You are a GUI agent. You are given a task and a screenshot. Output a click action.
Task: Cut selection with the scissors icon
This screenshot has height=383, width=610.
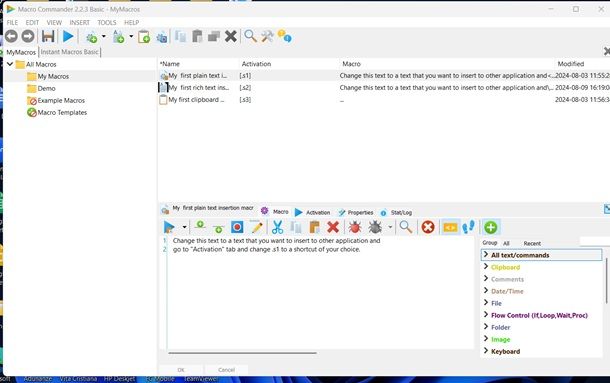click(277, 227)
